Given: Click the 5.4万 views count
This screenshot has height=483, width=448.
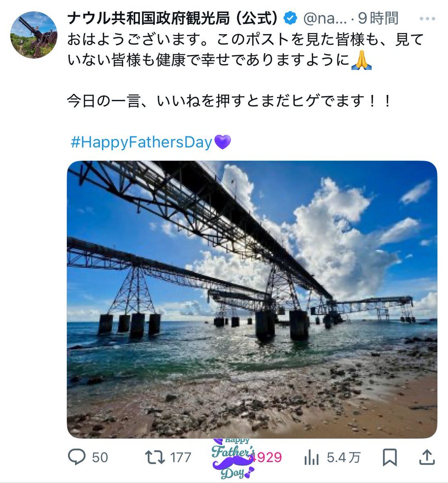Looking at the screenshot, I should click(x=343, y=458).
